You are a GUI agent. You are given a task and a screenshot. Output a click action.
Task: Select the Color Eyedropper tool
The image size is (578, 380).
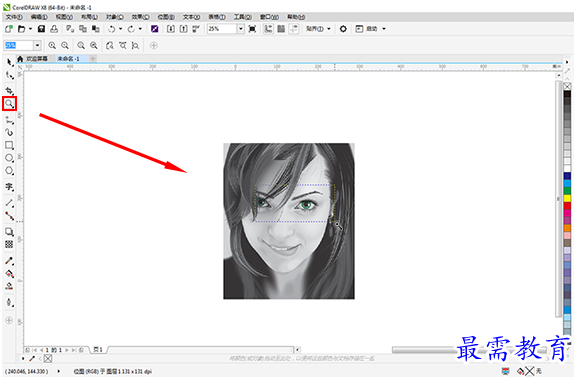(x=10, y=261)
